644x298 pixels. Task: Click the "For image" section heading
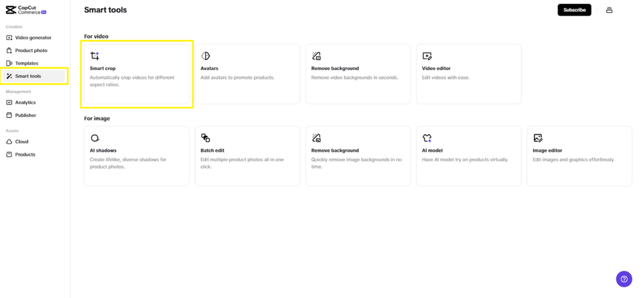click(97, 118)
